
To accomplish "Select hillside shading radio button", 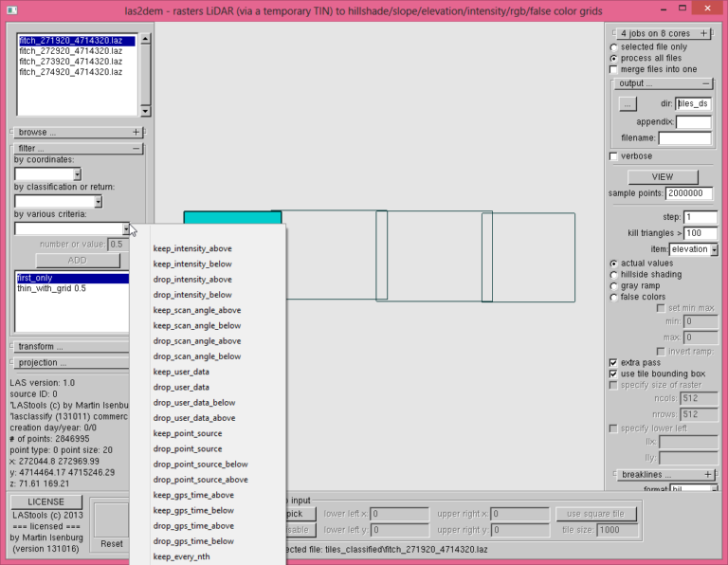I will pos(614,274).
